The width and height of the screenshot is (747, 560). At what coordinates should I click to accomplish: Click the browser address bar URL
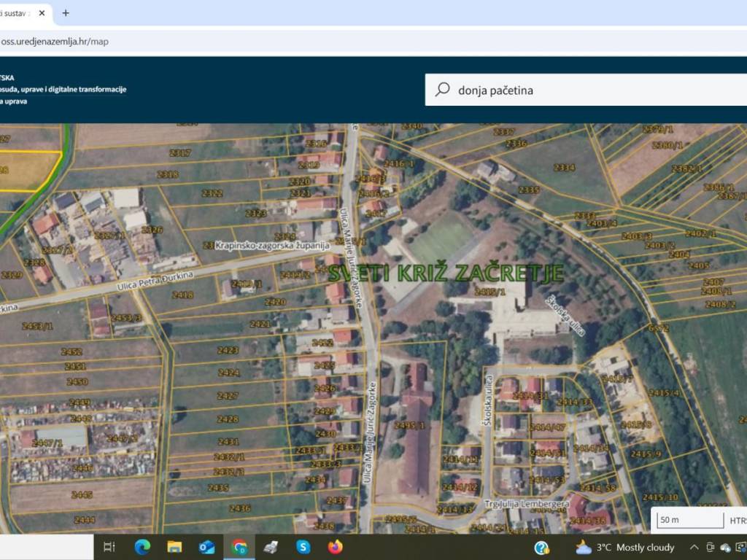55,42
